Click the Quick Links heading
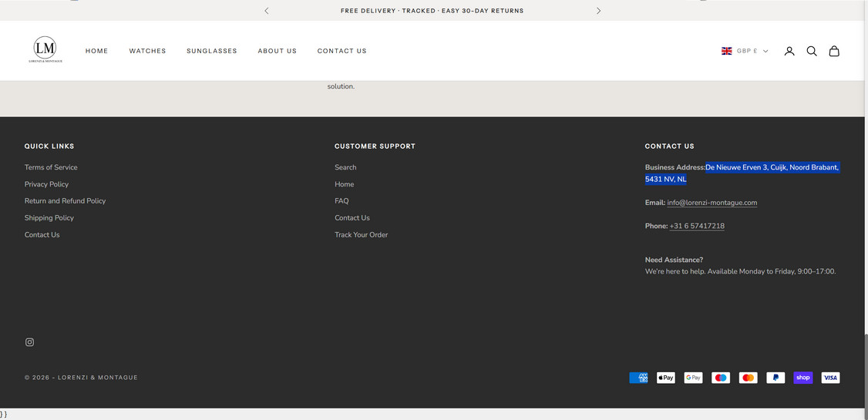Viewport: 868px width, 420px height. 49,146
